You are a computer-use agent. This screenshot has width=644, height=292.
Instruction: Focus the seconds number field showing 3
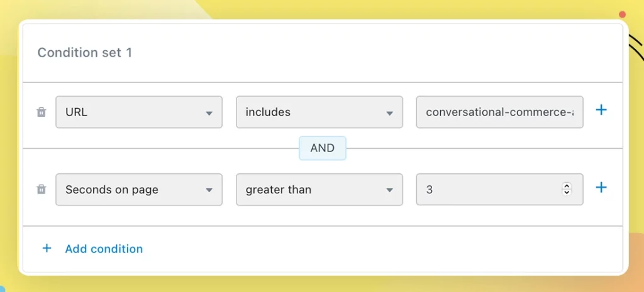(x=499, y=189)
